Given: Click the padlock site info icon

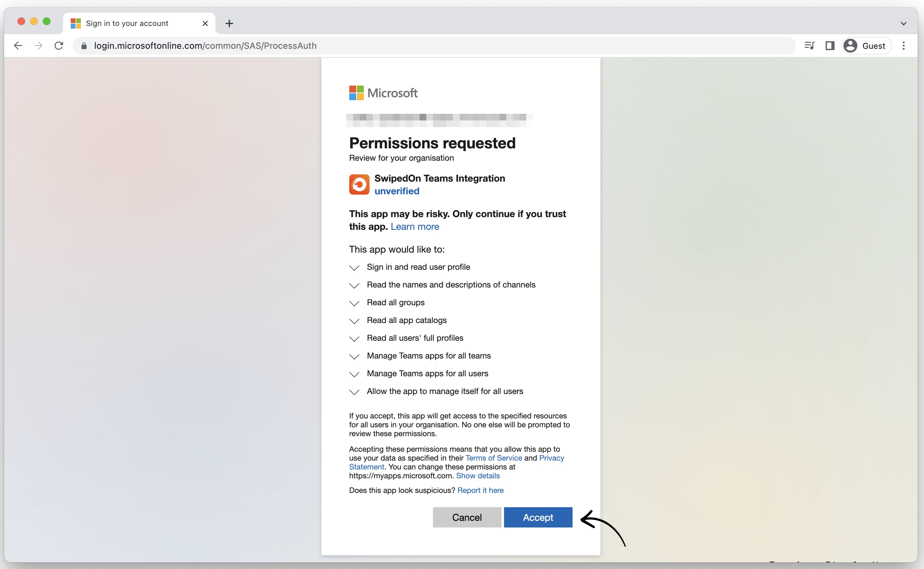Looking at the screenshot, I should click(84, 46).
